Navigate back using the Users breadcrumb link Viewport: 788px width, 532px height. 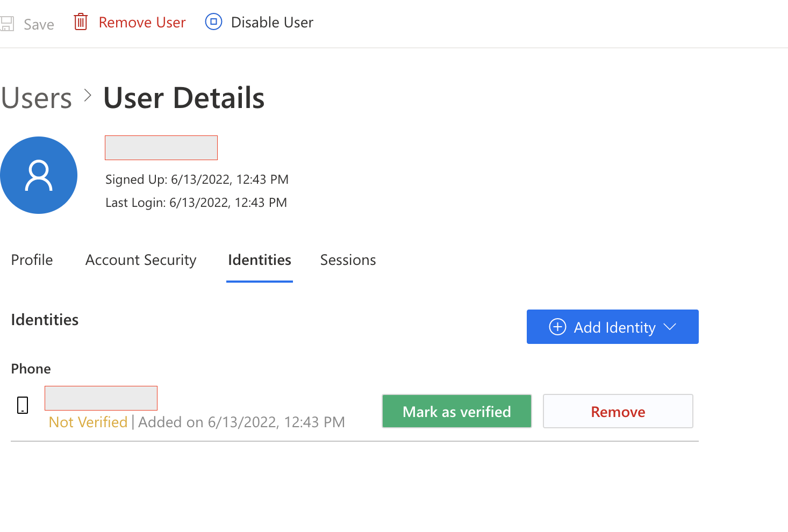(36, 97)
